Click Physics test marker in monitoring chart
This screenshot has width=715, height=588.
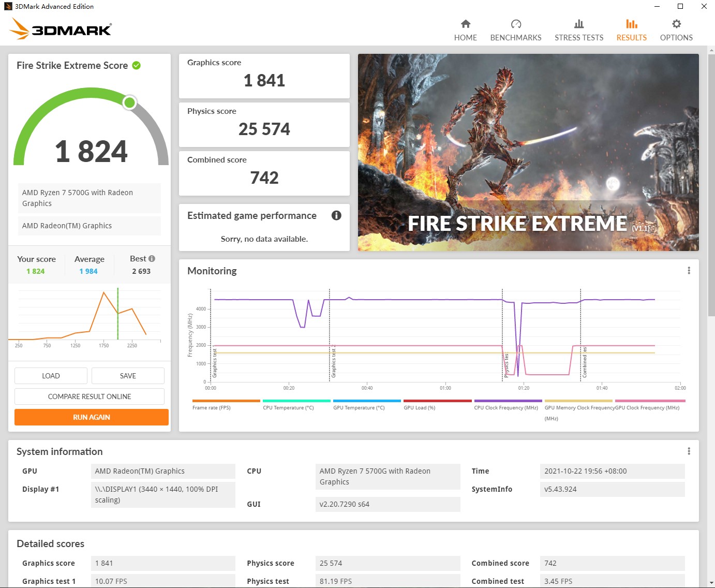click(502, 335)
